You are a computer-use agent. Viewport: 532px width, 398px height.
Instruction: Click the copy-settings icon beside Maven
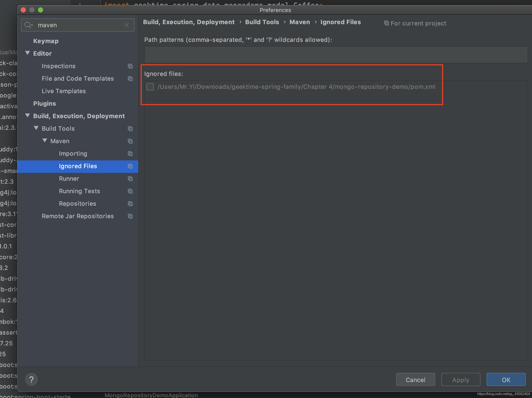[x=130, y=141]
